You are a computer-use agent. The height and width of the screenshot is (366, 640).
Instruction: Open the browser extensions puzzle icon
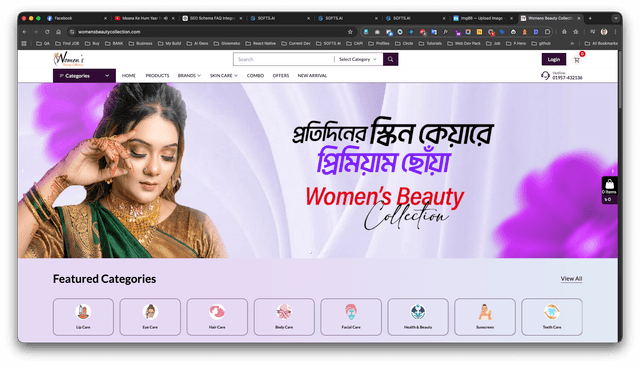pos(547,32)
